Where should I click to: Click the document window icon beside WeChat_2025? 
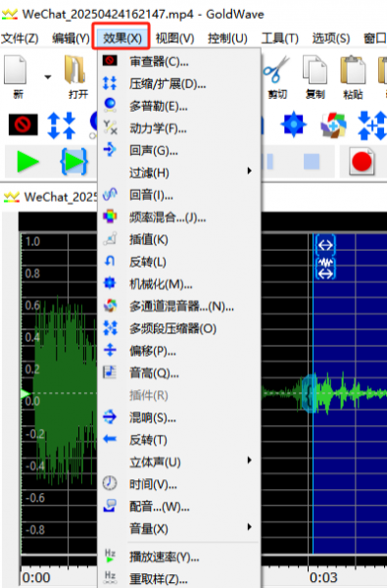12,197
